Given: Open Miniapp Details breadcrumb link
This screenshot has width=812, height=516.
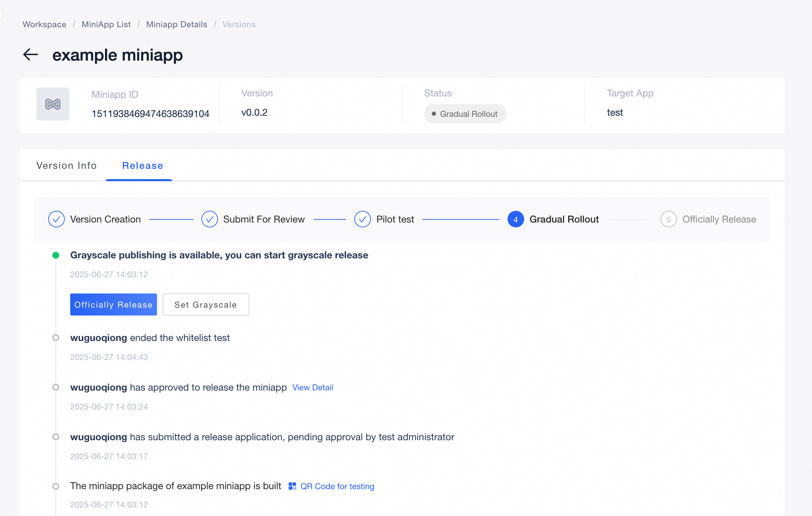Looking at the screenshot, I should [x=177, y=24].
